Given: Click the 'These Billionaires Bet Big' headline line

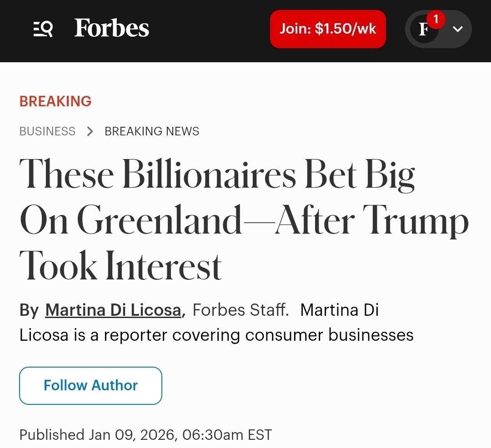Looking at the screenshot, I should point(217,175).
